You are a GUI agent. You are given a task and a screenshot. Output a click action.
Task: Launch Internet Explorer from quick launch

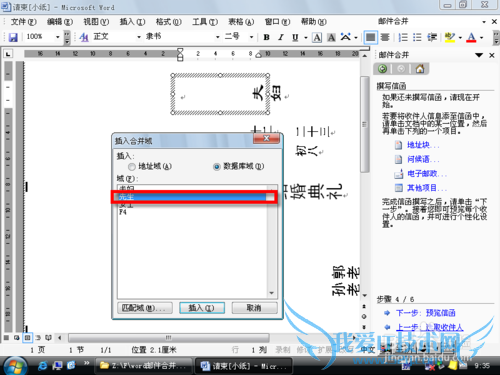pyautogui.click(x=43, y=366)
